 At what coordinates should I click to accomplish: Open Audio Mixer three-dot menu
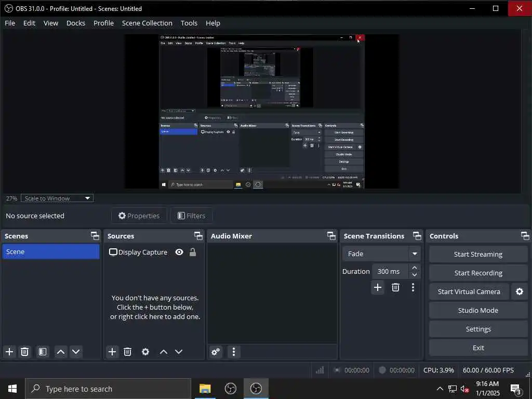pyautogui.click(x=234, y=352)
